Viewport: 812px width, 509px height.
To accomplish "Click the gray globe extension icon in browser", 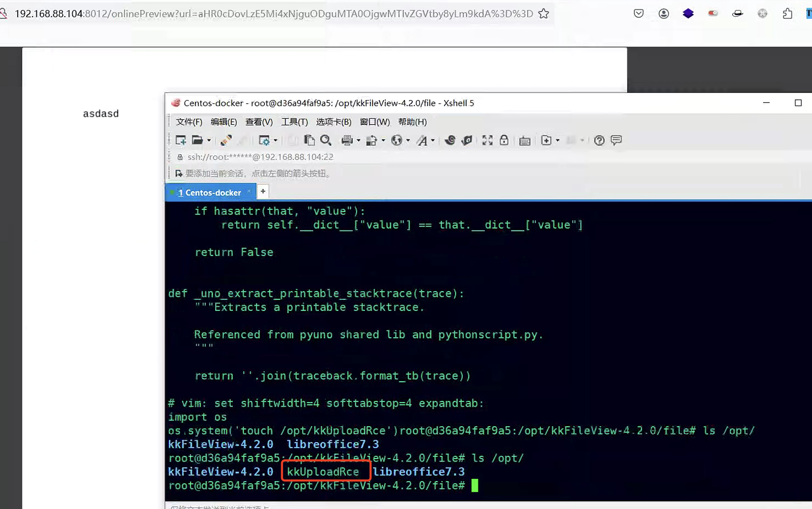I will click(x=763, y=14).
